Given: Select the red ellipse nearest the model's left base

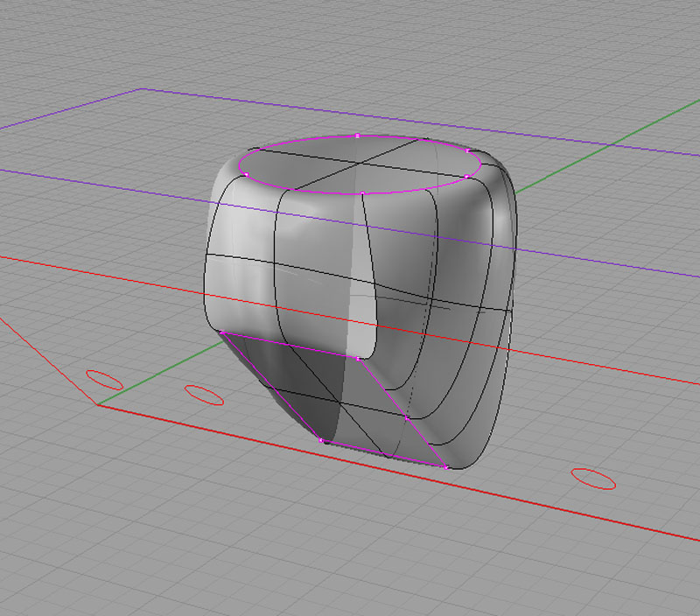Looking at the screenshot, I should pos(204,395).
